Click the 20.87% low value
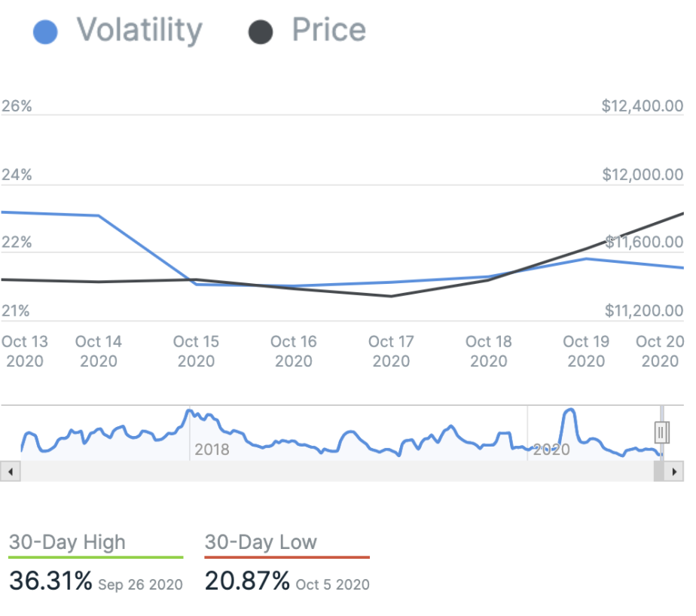Screen dimensions: 696x616 click(247, 581)
